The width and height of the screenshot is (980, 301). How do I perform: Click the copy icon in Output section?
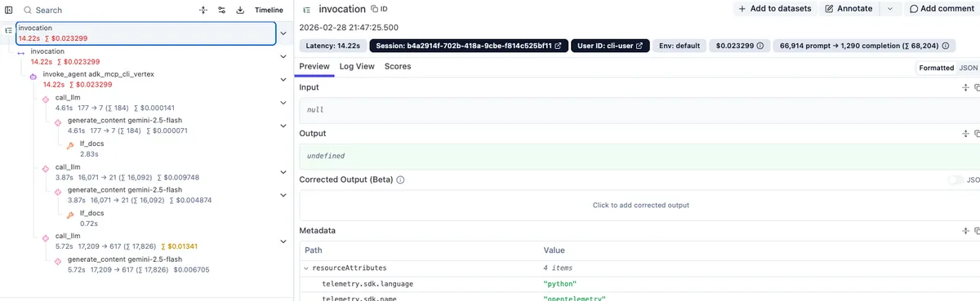(977, 134)
